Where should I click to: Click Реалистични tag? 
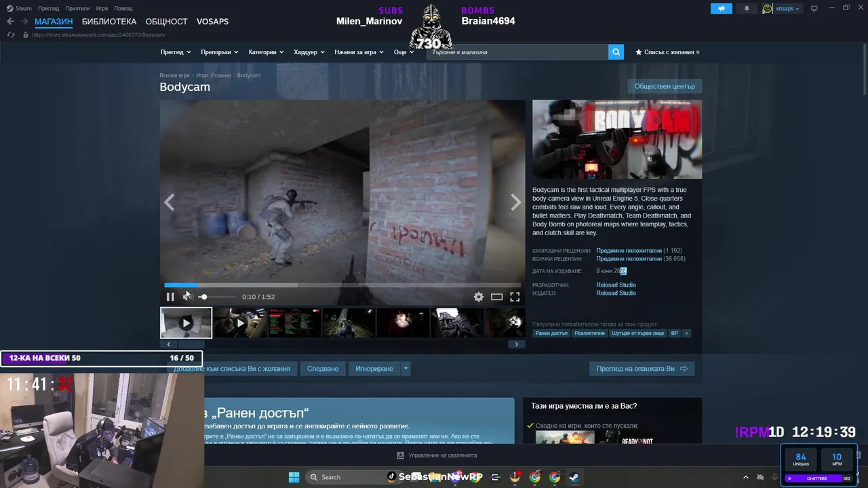click(x=589, y=333)
